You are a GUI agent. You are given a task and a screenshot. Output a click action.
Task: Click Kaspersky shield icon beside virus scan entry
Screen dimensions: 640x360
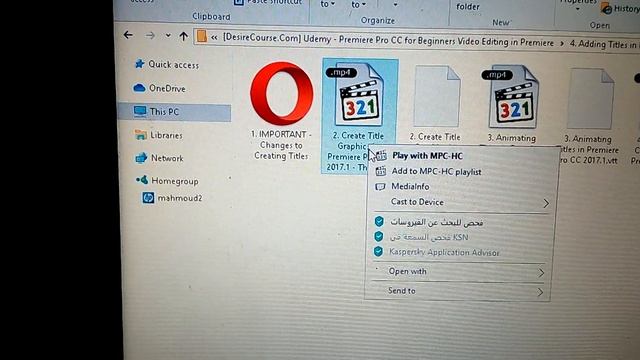point(379,222)
